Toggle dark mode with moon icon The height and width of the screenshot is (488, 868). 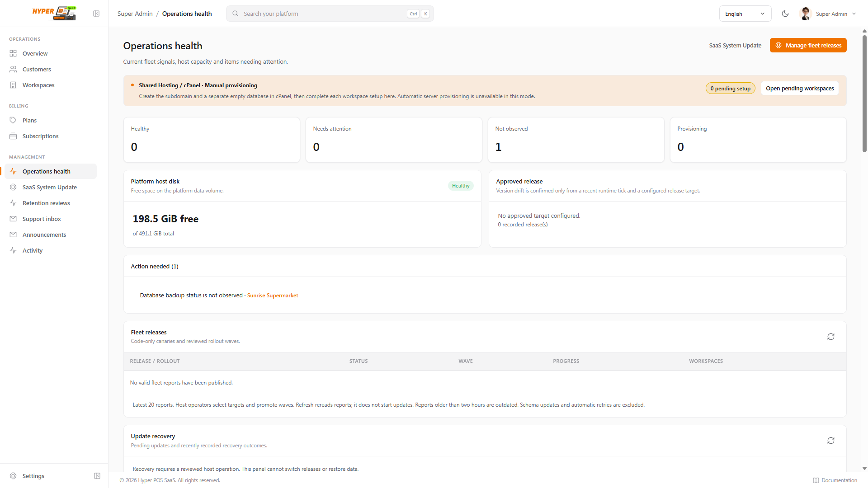[x=785, y=14]
